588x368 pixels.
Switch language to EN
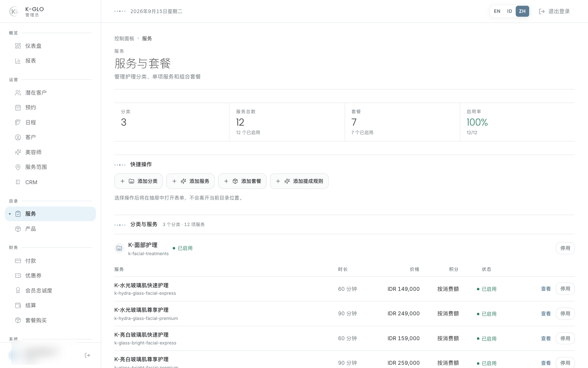[x=497, y=11]
